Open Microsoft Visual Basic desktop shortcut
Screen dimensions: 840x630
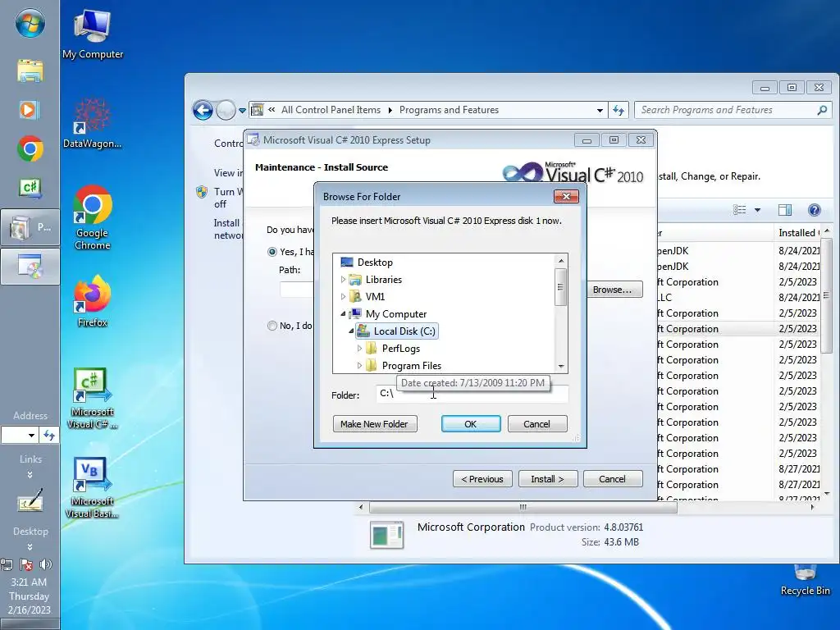(92, 487)
